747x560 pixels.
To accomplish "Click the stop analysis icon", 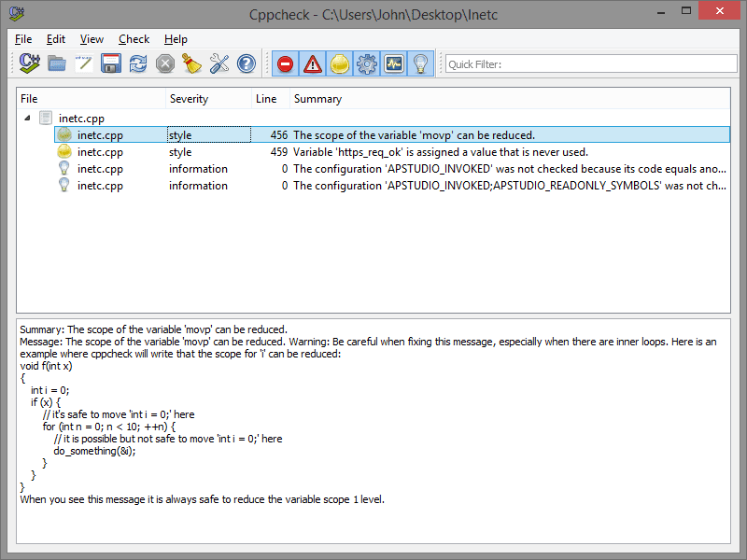I will click(165, 63).
